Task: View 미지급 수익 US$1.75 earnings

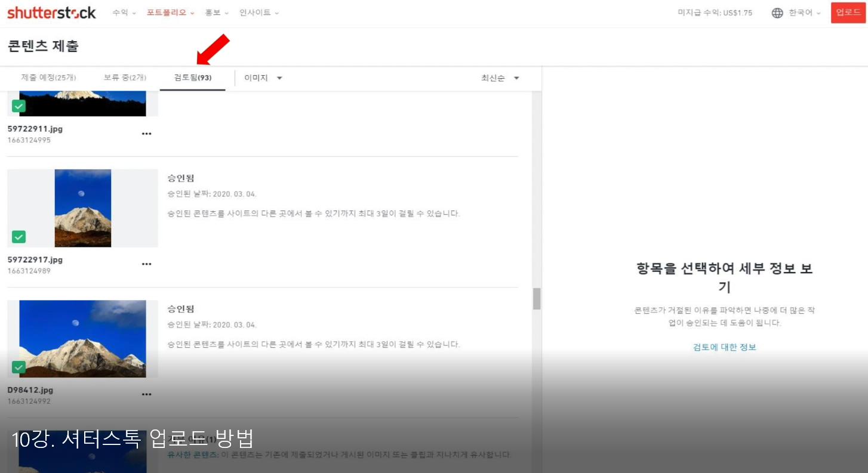Action: (715, 13)
